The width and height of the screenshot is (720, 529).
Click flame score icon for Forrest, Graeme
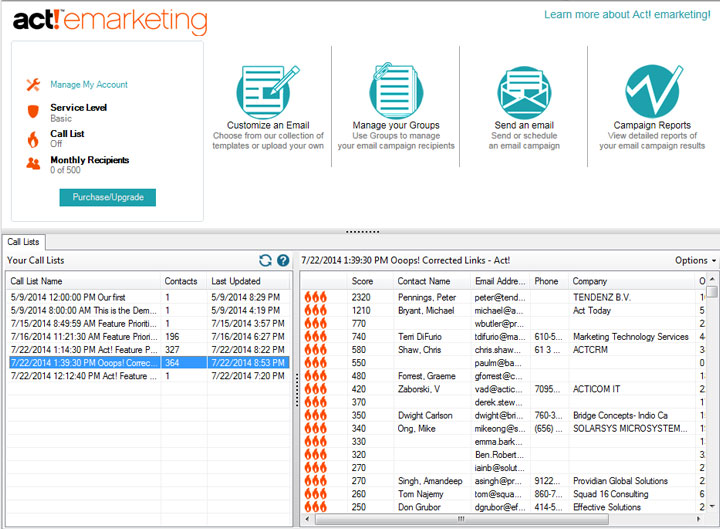(315, 376)
